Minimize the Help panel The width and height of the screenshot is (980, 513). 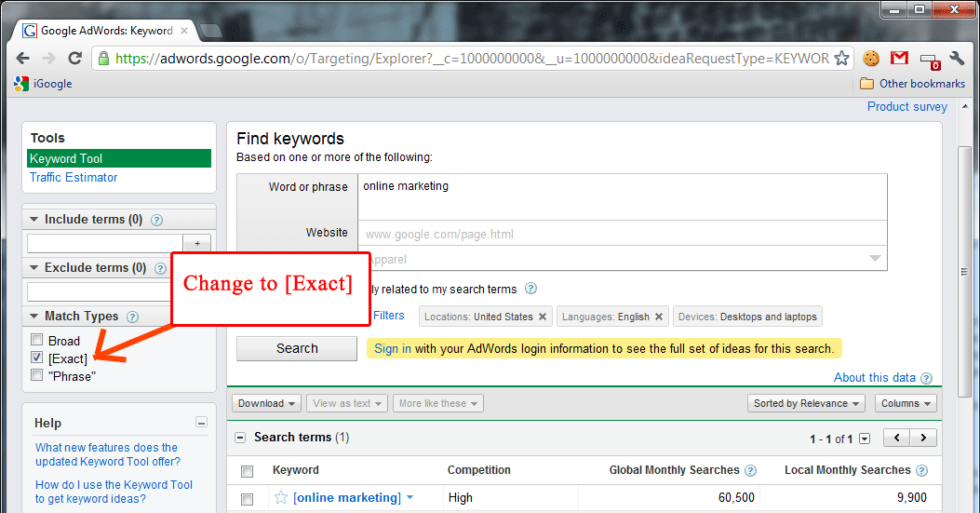201,423
